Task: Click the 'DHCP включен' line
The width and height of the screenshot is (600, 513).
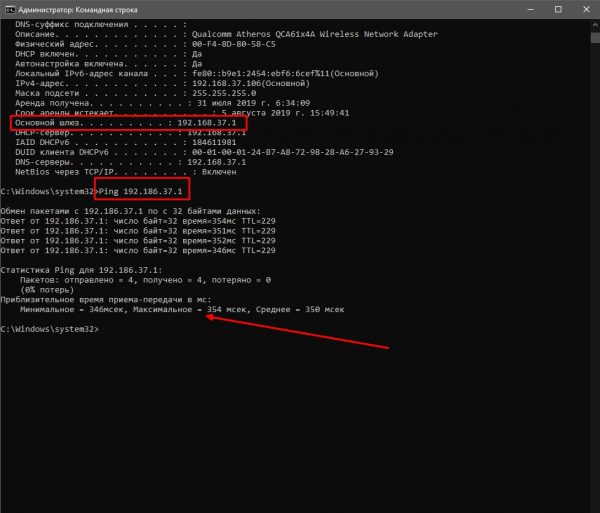Action: [x=108, y=54]
